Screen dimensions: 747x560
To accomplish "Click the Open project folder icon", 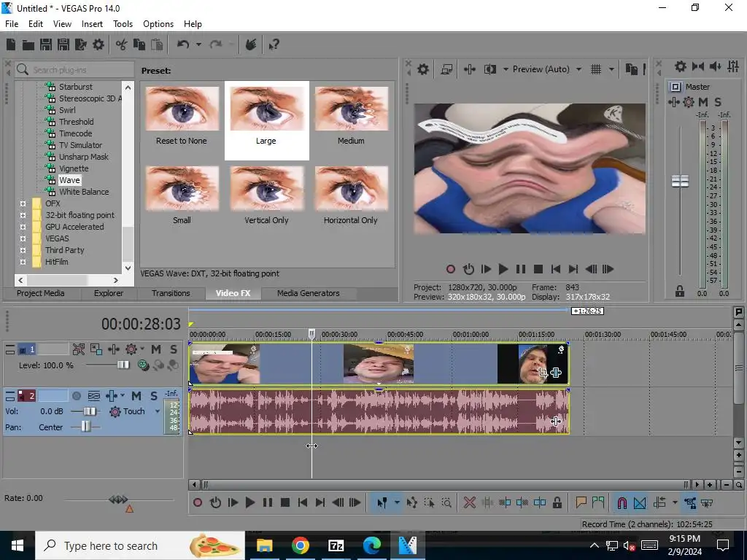I will point(28,44).
